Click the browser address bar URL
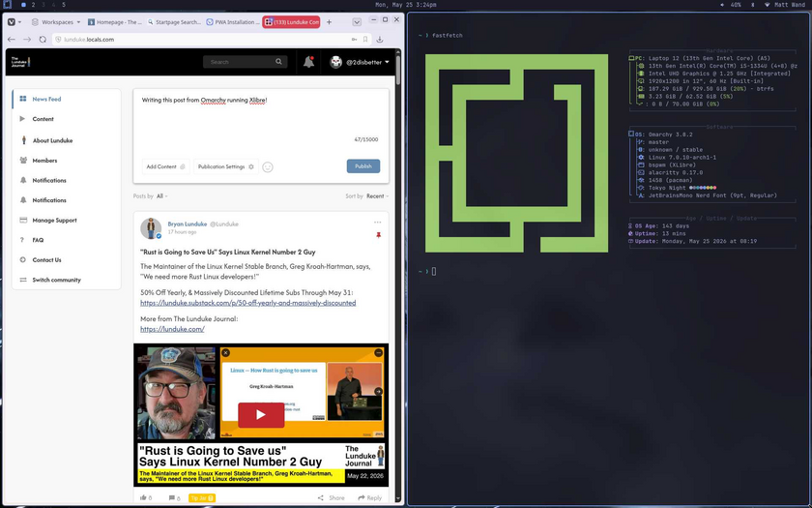The height and width of the screenshot is (508, 812). pyautogui.click(x=89, y=40)
